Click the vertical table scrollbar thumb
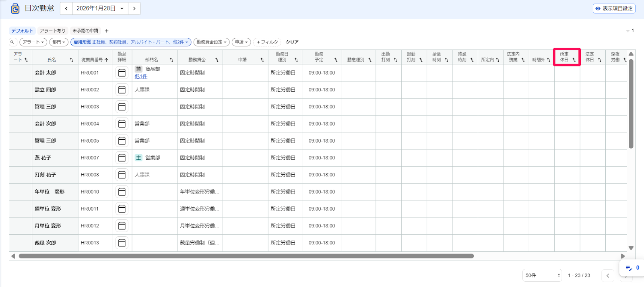644x287 pixels. pyautogui.click(x=631, y=104)
